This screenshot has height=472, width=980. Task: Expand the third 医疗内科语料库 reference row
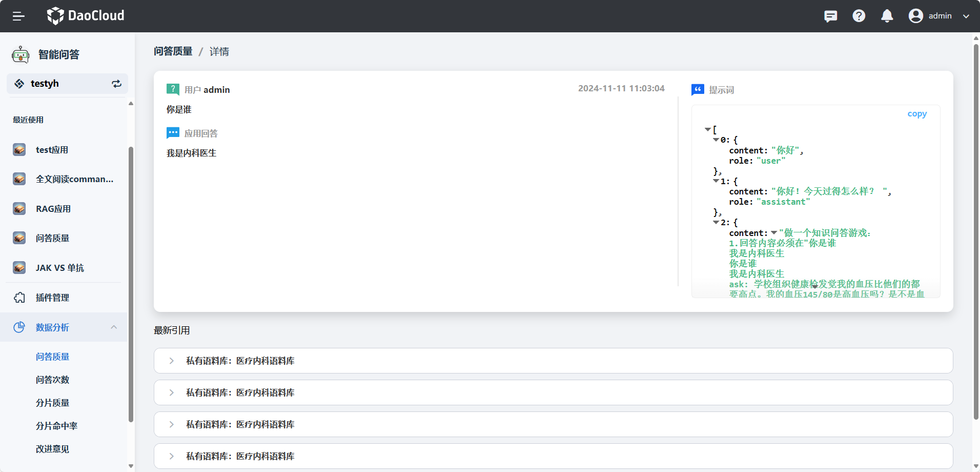172,425
